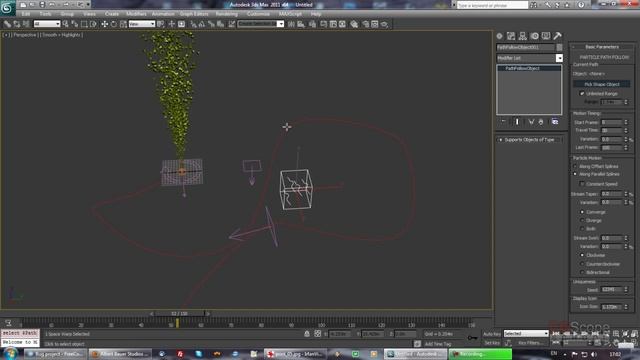Toggle the selection lock icon in status bar

pos(307,334)
